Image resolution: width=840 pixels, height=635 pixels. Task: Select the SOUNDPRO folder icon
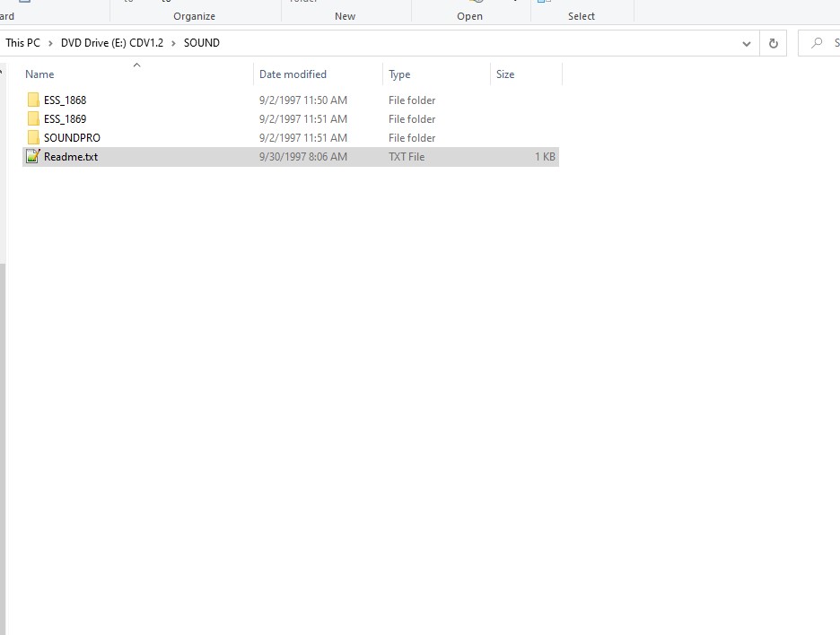(x=33, y=138)
